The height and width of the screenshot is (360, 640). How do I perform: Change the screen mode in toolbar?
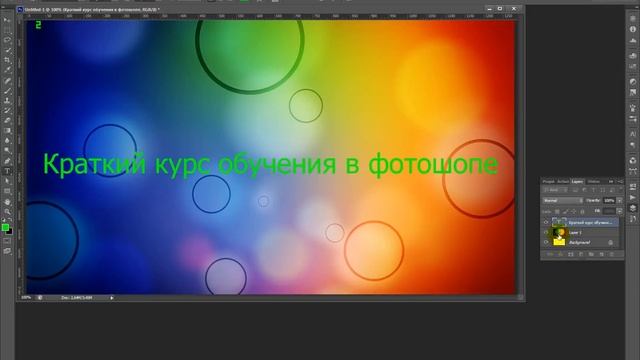pos(7,251)
